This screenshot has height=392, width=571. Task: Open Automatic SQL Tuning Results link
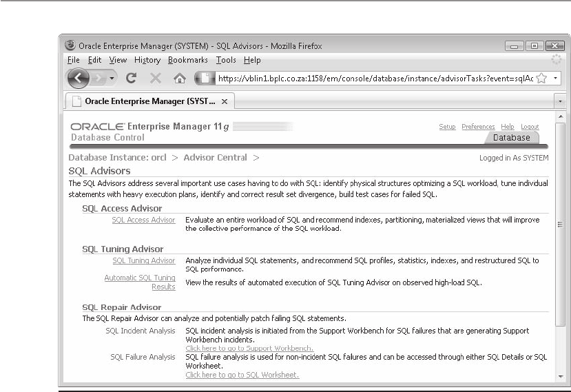(140, 282)
